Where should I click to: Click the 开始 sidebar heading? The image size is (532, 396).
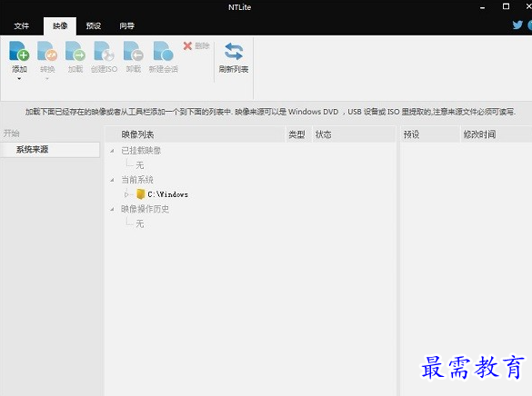click(x=11, y=134)
